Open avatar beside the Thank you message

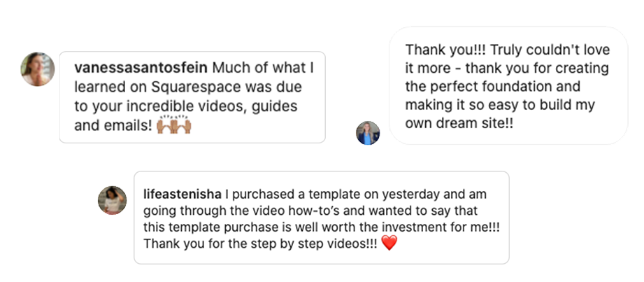tap(368, 133)
